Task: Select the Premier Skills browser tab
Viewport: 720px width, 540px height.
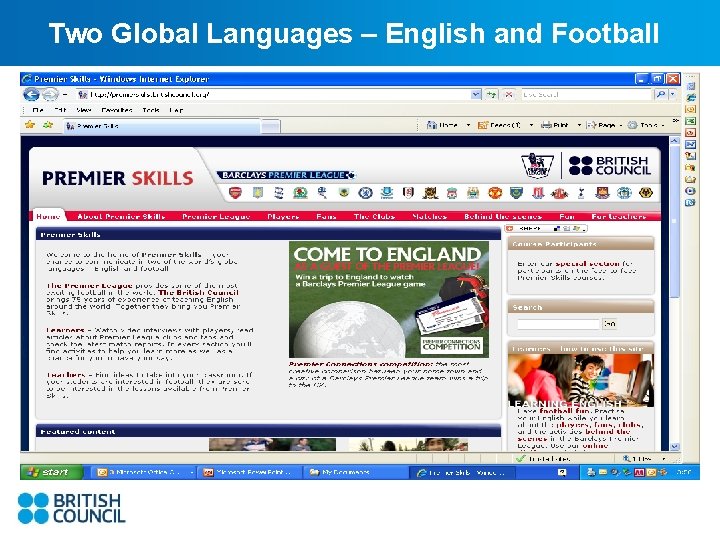Action: [x=161, y=126]
